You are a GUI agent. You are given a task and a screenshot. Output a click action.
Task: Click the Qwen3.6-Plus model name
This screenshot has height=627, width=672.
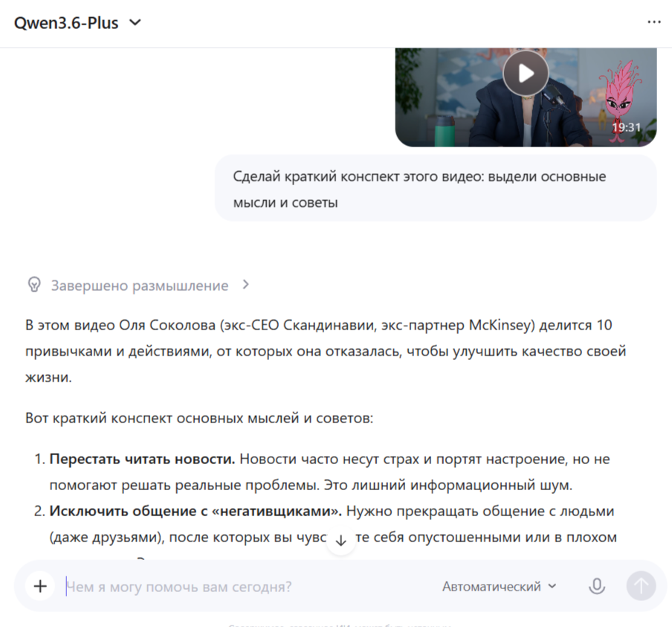66,23
